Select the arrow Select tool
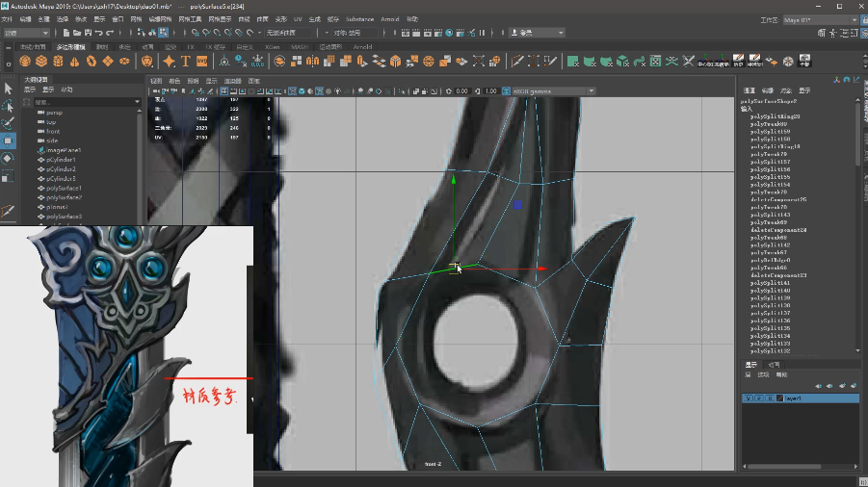This screenshot has height=487, width=868. (x=8, y=89)
